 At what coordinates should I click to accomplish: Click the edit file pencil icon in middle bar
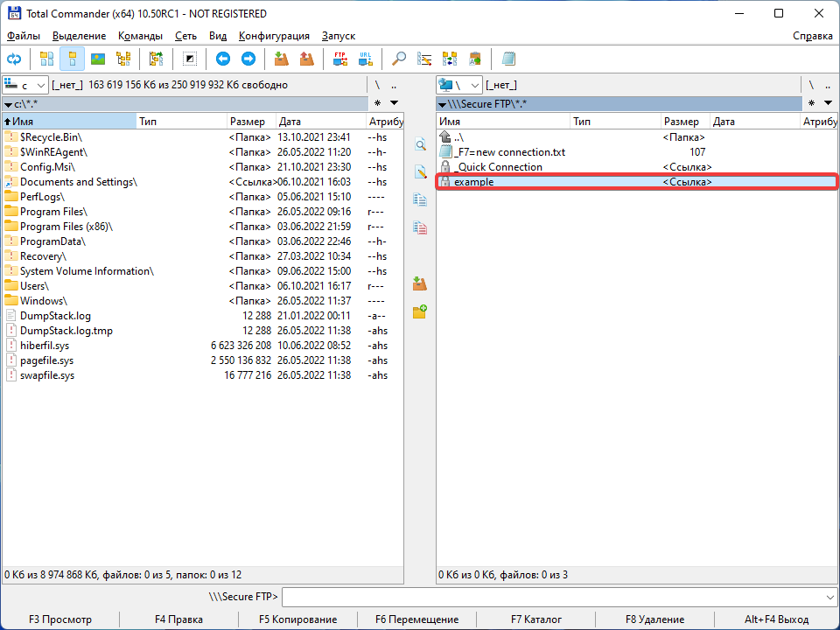(420, 171)
